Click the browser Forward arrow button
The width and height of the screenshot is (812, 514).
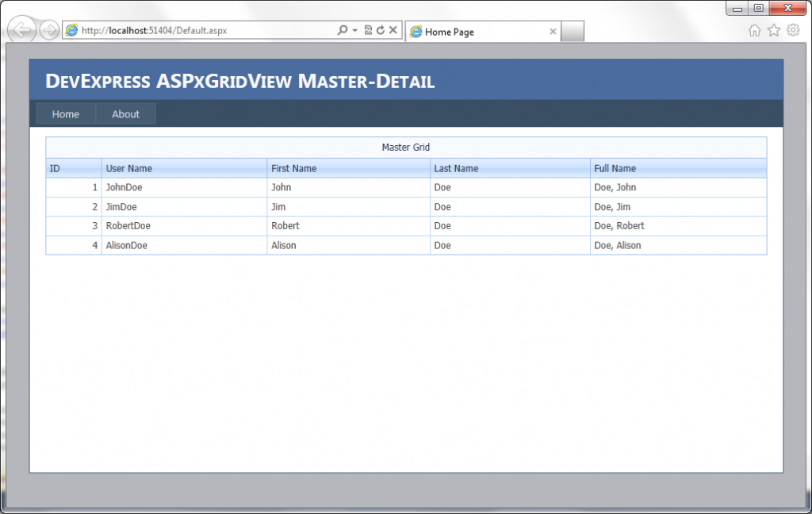click(48, 31)
